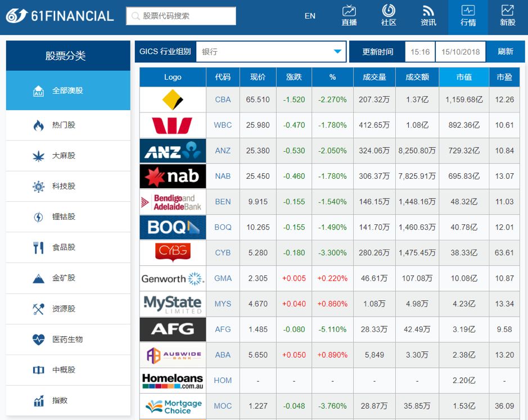
Task: Sort by 涨跌 column header
Action: [294, 77]
